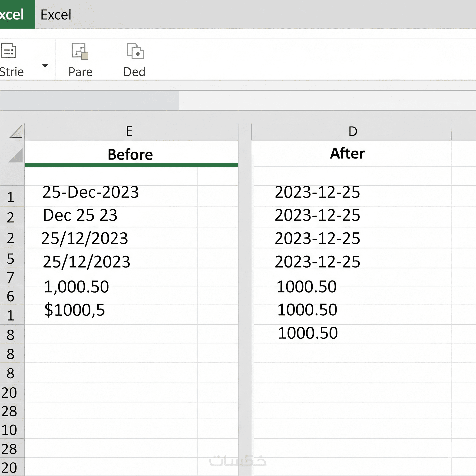Click the After header cell
This screenshot has height=476, width=476.
click(x=347, y=153)
